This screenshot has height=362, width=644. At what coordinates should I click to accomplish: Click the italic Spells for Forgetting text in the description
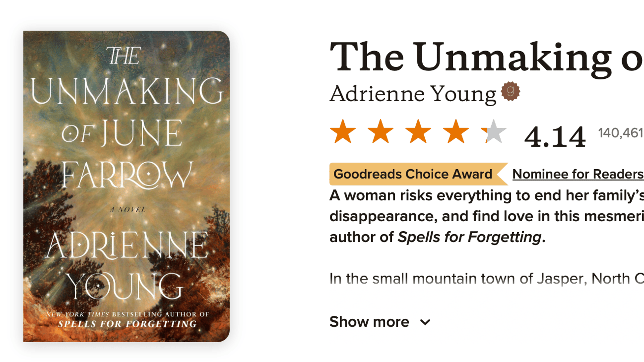[x=469, y=237]
